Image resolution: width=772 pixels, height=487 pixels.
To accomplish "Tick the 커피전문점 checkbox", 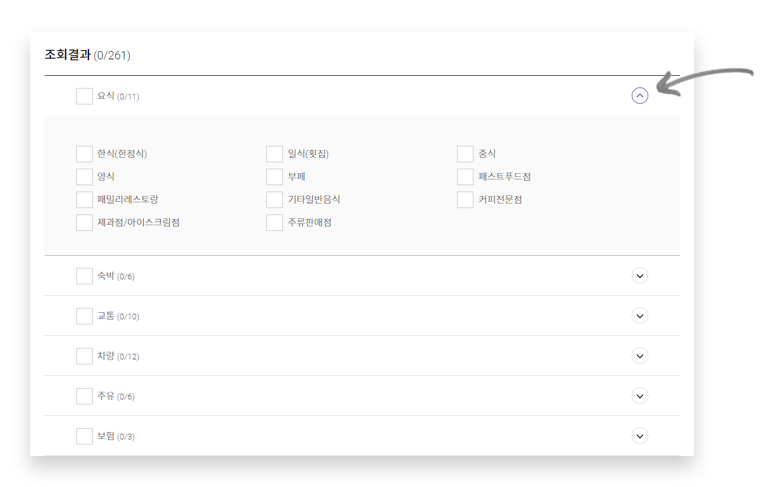I will coord(465,200).
